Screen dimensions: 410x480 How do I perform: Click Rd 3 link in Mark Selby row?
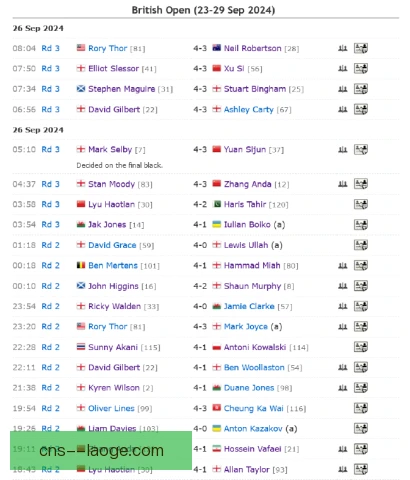[x=50, y=150]
